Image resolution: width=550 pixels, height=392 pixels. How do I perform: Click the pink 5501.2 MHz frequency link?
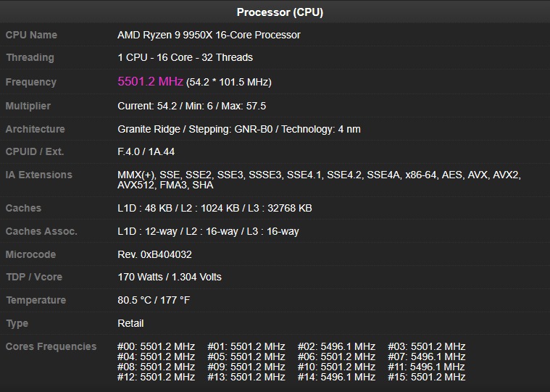pyautogui.click(x=150, y=81)
